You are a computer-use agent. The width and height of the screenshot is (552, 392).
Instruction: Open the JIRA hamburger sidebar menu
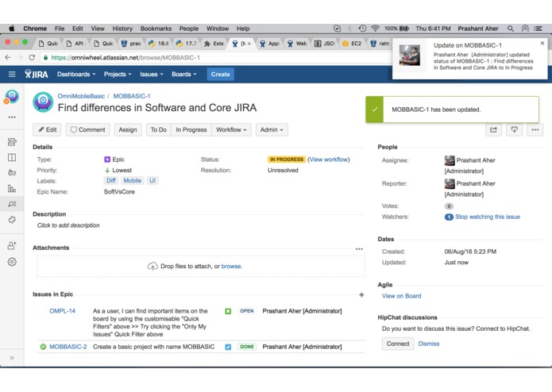(x=12, y=74)
